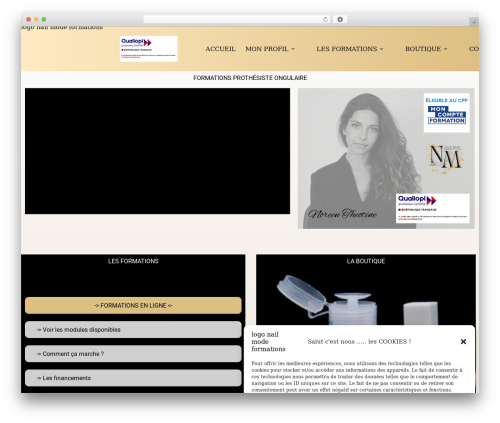Viewport: 500px width, 423px height.
Task: Expand the Mon Profil dropdown menu
Action: coord(270,49)
